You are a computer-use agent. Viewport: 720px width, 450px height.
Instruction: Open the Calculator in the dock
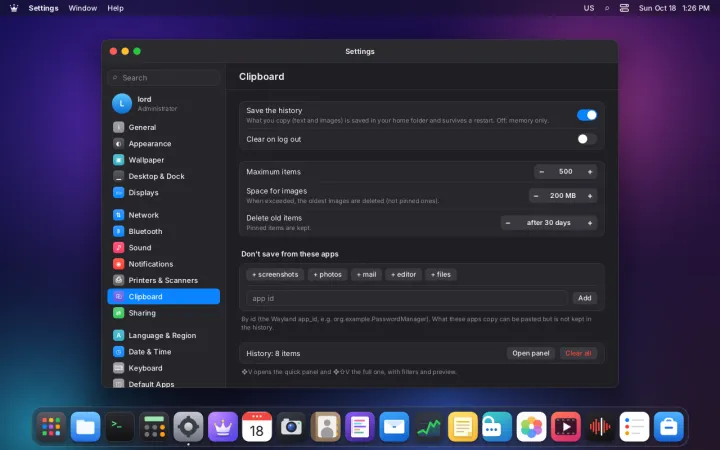[154, 427]
